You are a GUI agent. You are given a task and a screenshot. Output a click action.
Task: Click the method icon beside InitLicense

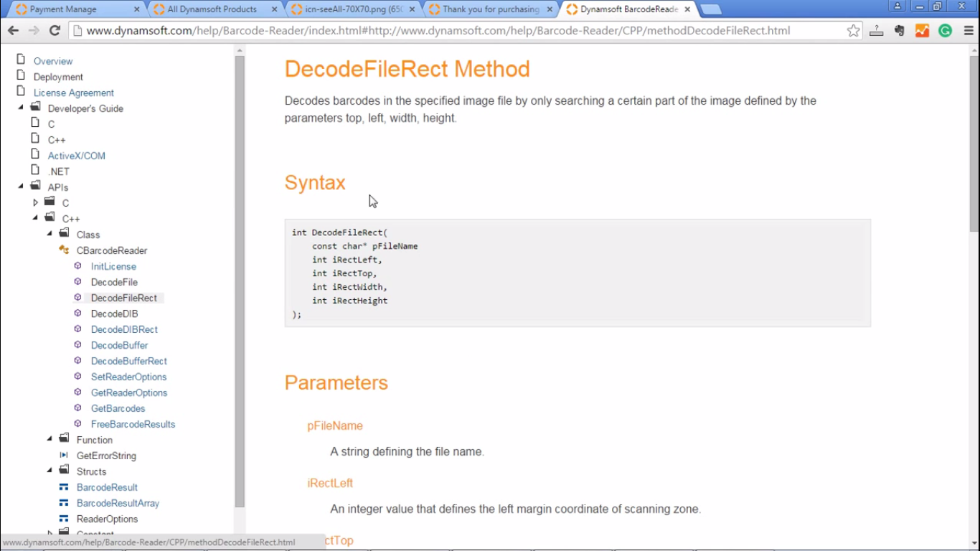click(78, 265)
